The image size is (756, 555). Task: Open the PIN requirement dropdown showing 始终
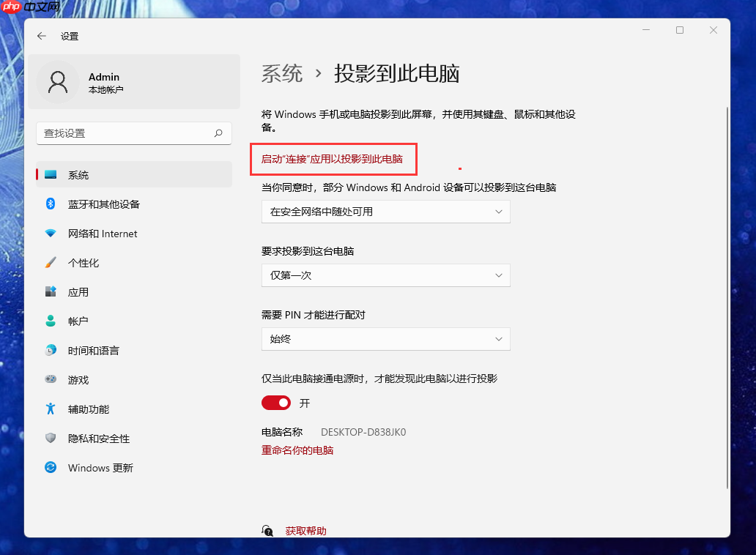pos(386,339)
